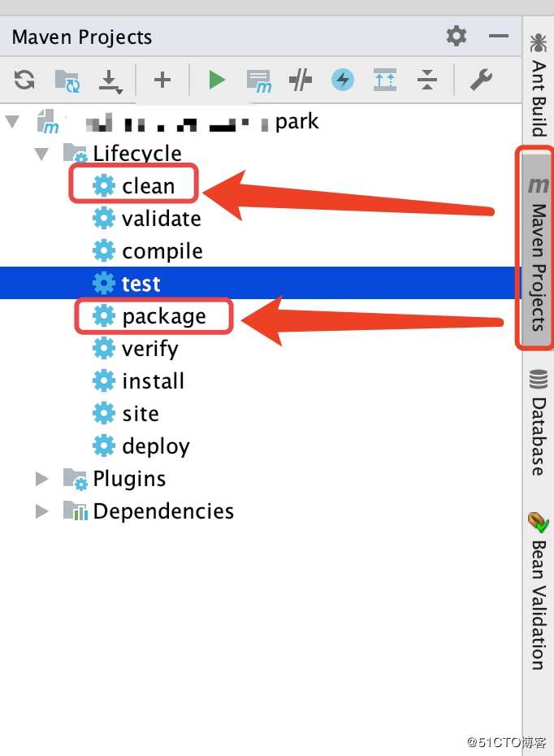
Task: Toggle offline mode icon
Action: click(301, 80)
